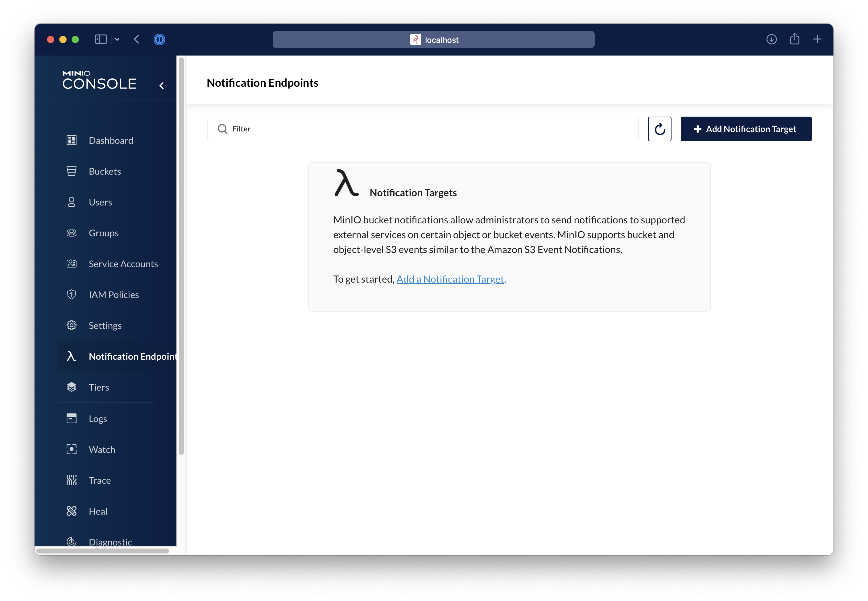The image size is (868, 601).
Task: Open the Service Accounts menu item
Action: (x=123, y=264)
